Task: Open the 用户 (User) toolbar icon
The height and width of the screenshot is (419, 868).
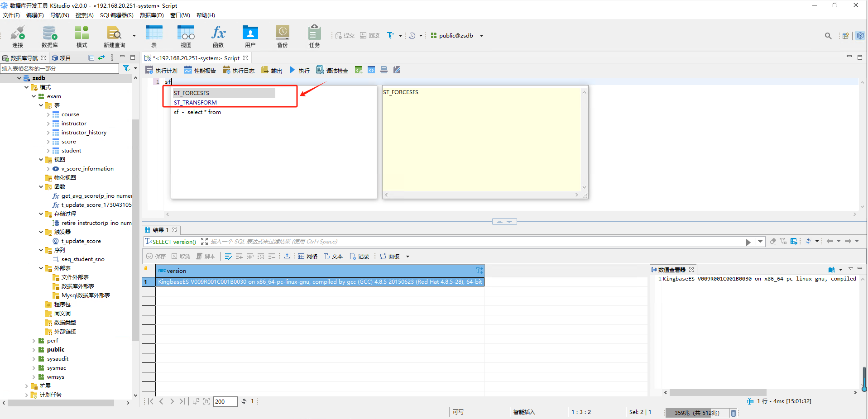Action: pos(250,36)
